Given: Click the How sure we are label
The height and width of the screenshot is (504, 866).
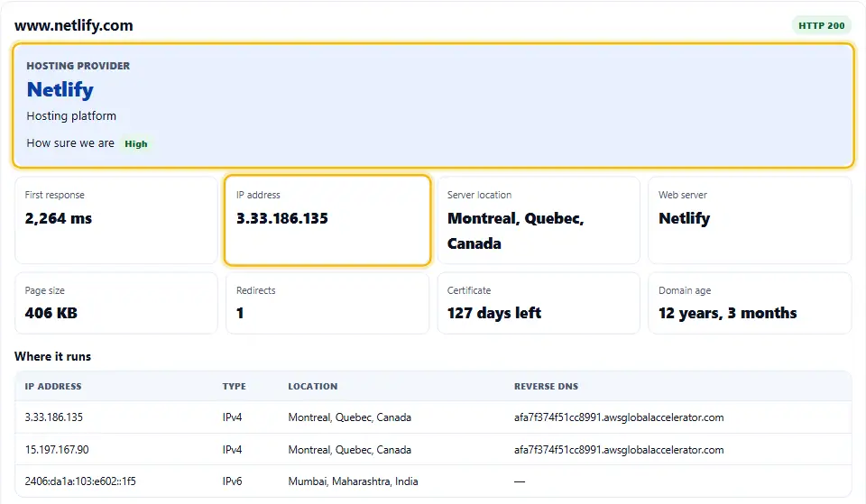Looking at the screenshot, I should click(70, 143).
